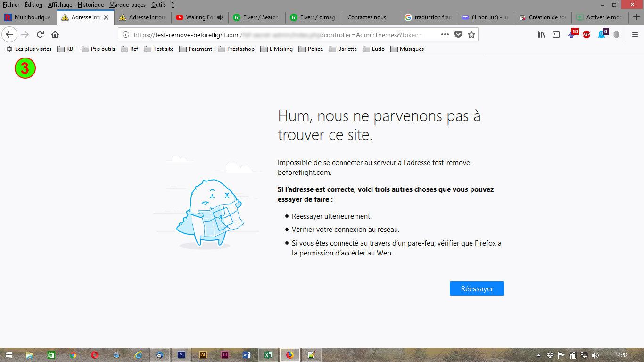Go to the Firefox home page

pyautogui.click(x=55, y=34)
